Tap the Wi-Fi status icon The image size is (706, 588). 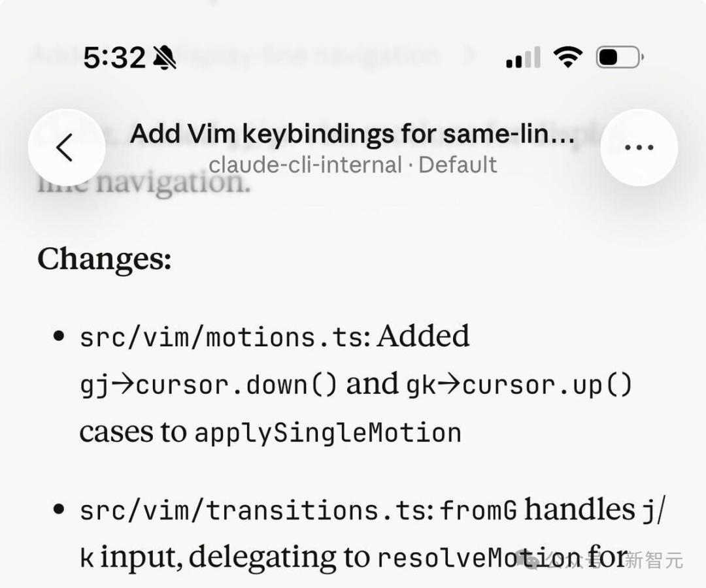tap(567, 57)
